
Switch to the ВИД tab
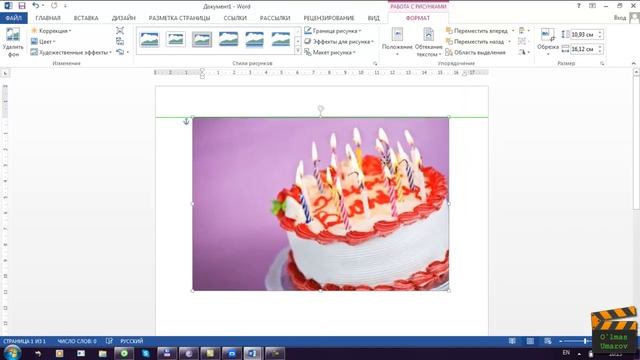pyautogui.click(x=373, y=18)
